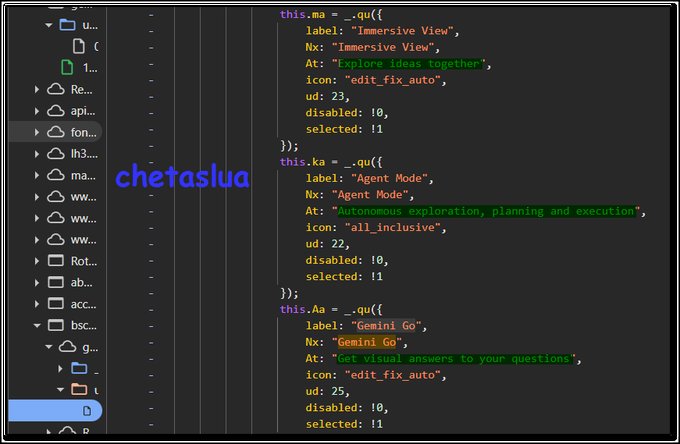Screen dimensions: 680x444
Task: Expand the ab... frame arrow
Action: (37, 282)
